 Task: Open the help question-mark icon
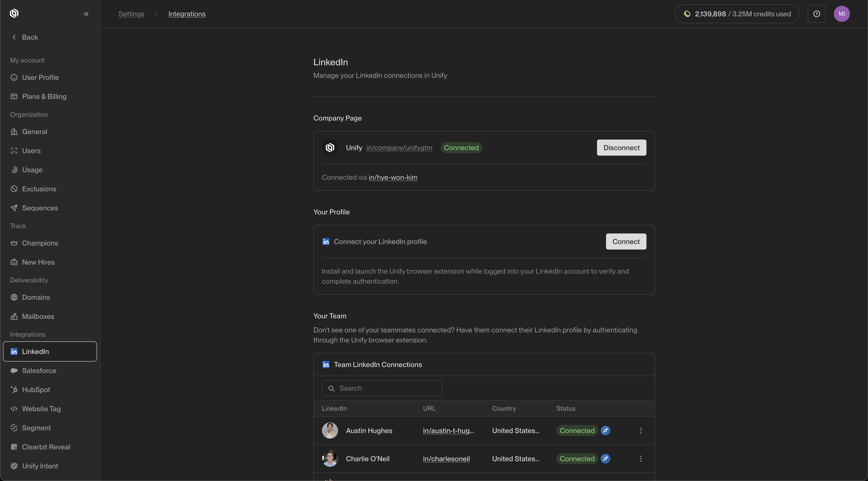817,14
